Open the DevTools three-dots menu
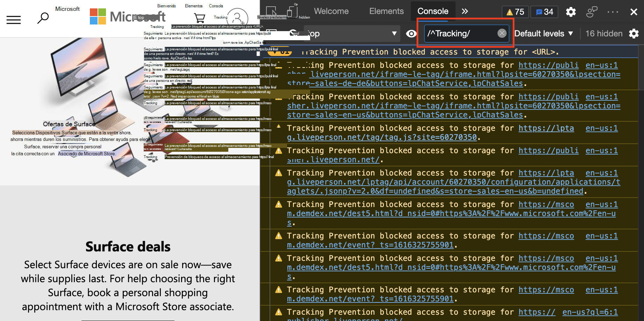Image resolution: width=644 pixels, height=321 pixels. point(613,12)
